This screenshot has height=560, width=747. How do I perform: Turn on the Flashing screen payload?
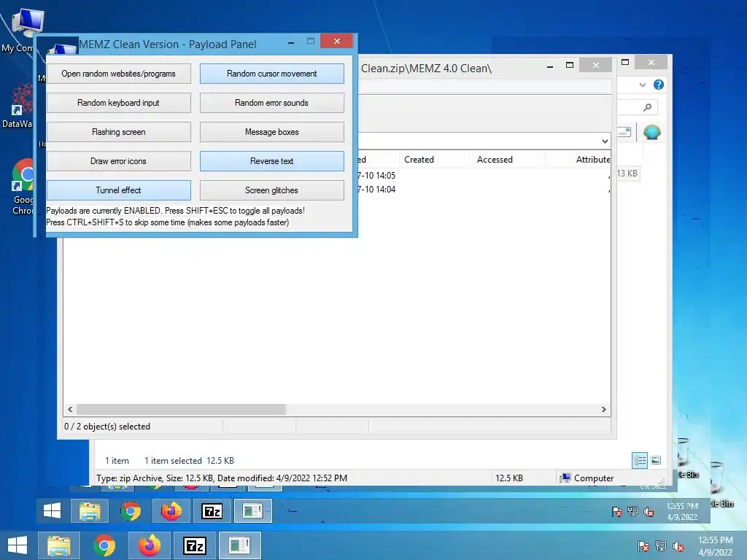pyautogui.click(x=119, y=132)
